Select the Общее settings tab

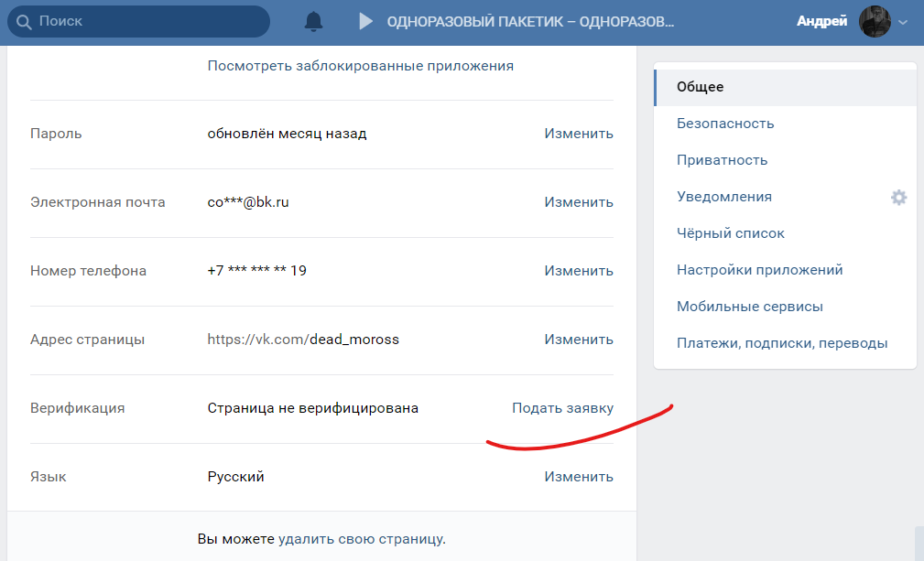point(786,87)
